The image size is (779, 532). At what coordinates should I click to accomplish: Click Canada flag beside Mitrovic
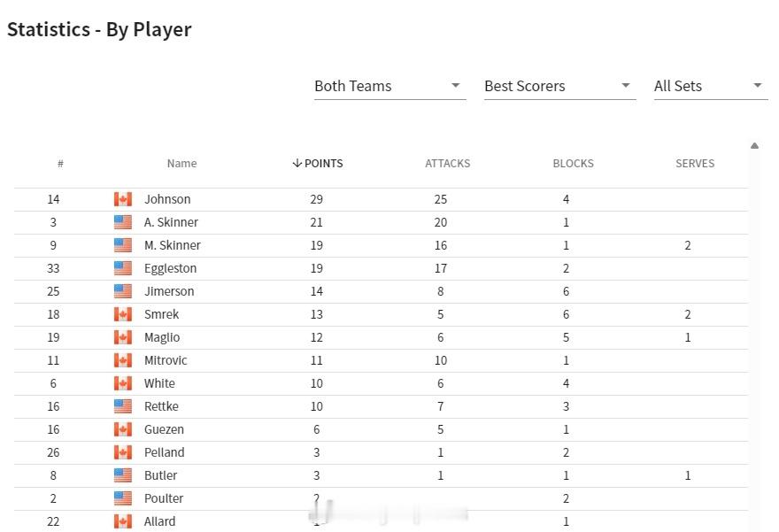pyautogui.click(x=123, y=360)
